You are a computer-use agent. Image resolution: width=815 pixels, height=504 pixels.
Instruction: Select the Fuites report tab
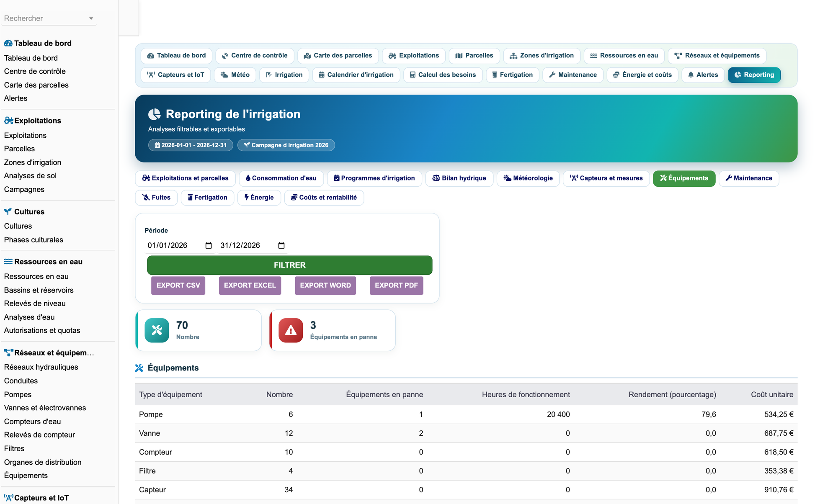pyautogui.click(x=156, y=198)
